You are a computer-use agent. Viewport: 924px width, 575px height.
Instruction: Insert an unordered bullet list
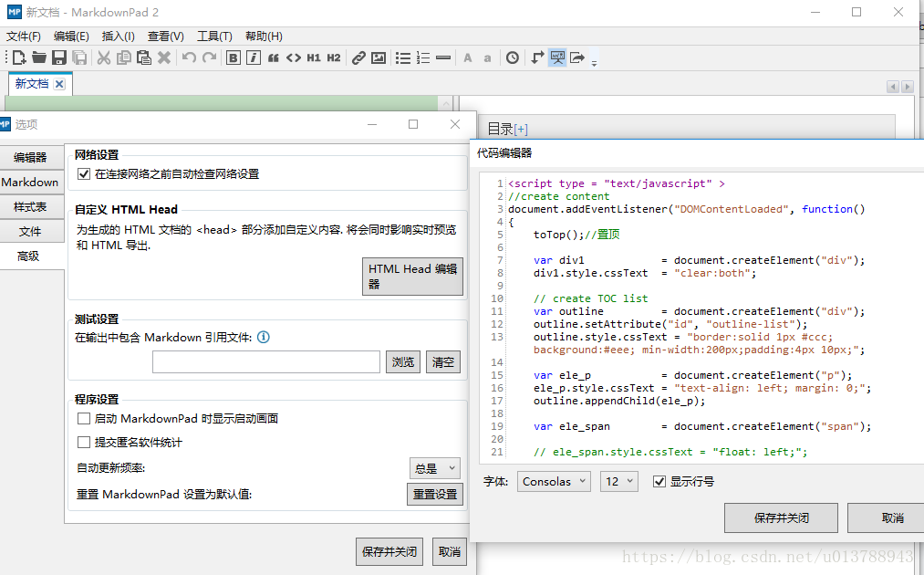click(x=403, y=57)
